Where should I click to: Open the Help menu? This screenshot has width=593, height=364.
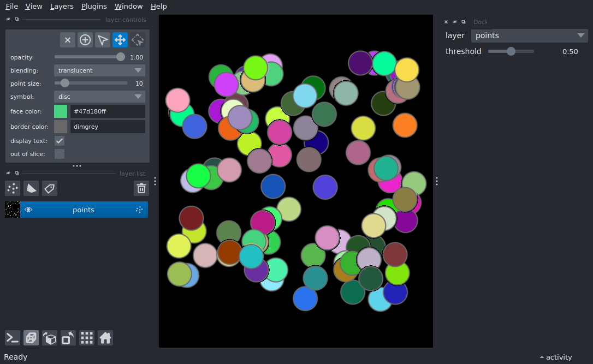[x=158, y=7]
